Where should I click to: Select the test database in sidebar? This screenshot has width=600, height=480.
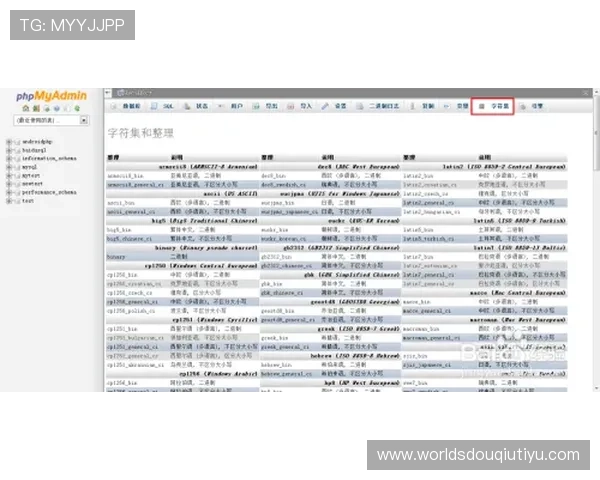point(28,200)
